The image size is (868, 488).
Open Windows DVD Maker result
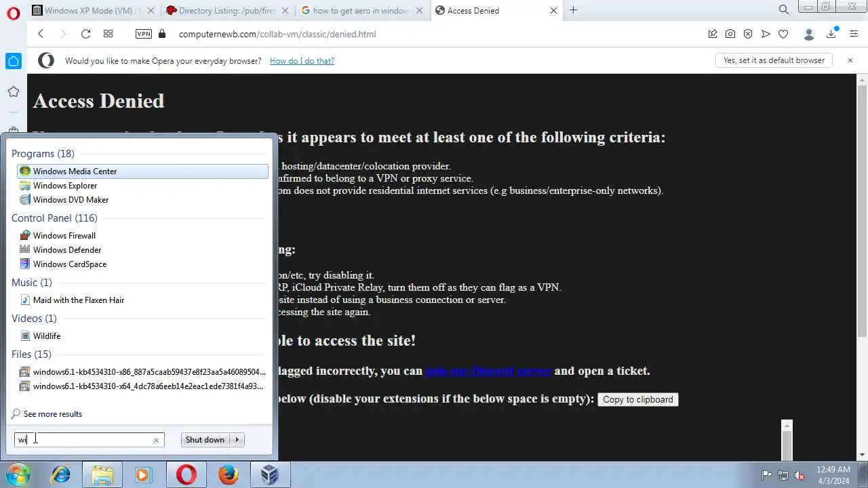point(142,200)
